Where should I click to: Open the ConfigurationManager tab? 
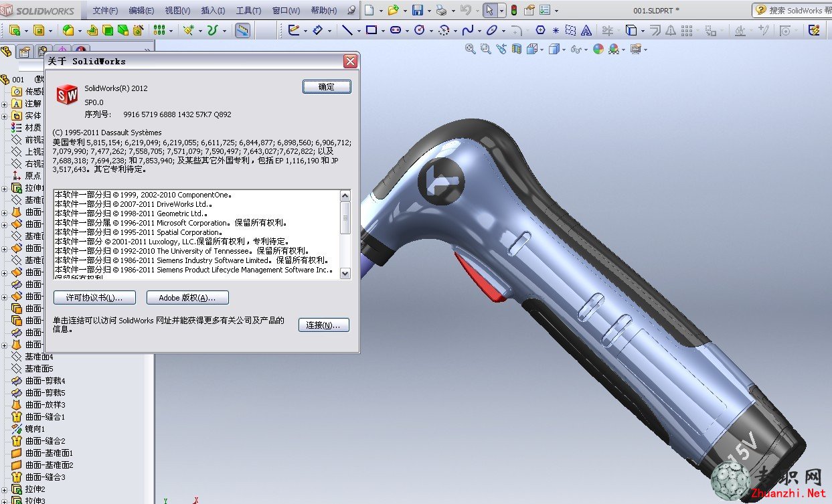(44, 52)
